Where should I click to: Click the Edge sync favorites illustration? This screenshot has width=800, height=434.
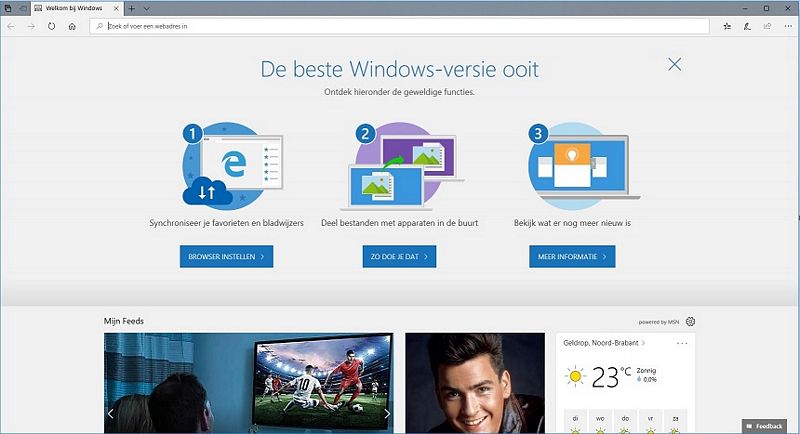coord(233,166)
